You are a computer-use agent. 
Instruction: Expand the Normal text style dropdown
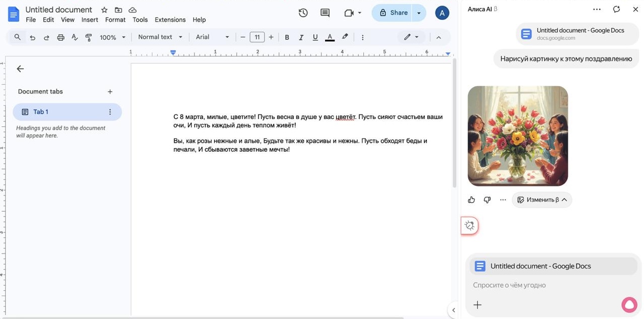pos(160,37)
